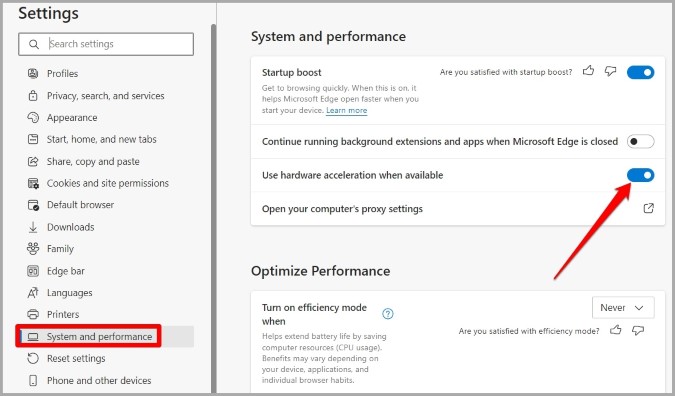The image size is (675, 396).
Task: Open Start, home, and new tabs
Action: pos(102,139)
